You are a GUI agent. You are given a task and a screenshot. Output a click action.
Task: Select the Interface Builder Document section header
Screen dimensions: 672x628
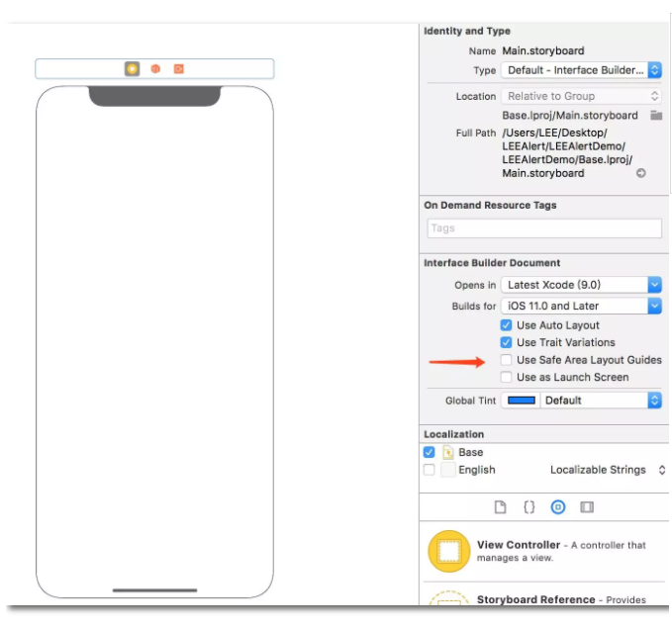tap(492, 263)
